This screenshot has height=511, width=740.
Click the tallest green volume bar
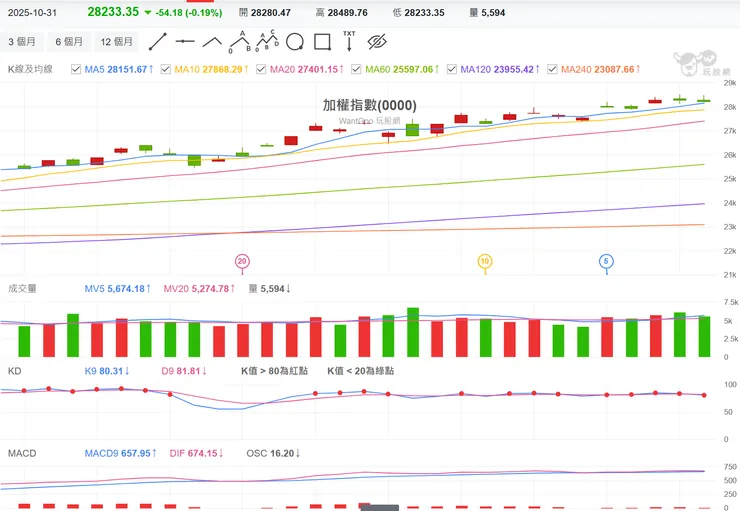[413, 332]
